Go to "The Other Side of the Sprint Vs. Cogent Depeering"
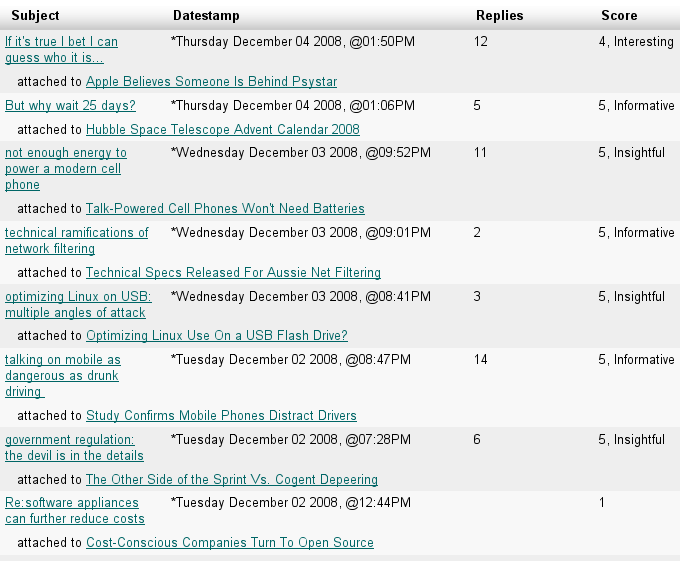The width and height of the screenshot is (680, 561). click(x=231, y=480)
